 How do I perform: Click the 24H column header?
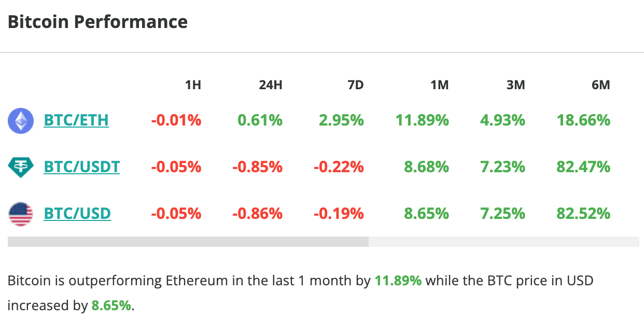[x=271, y=85]
